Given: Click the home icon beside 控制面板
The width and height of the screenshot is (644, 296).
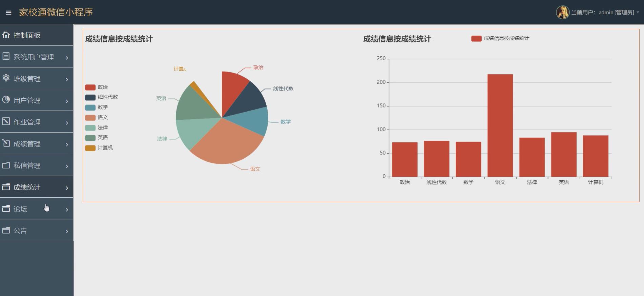Looking at the screenshot, I should [6, 35].
